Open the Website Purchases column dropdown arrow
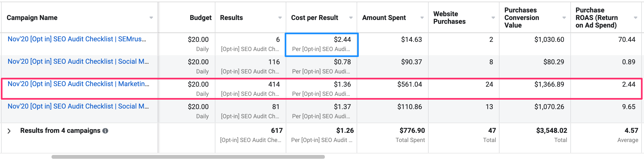 [x=493, y=18]
